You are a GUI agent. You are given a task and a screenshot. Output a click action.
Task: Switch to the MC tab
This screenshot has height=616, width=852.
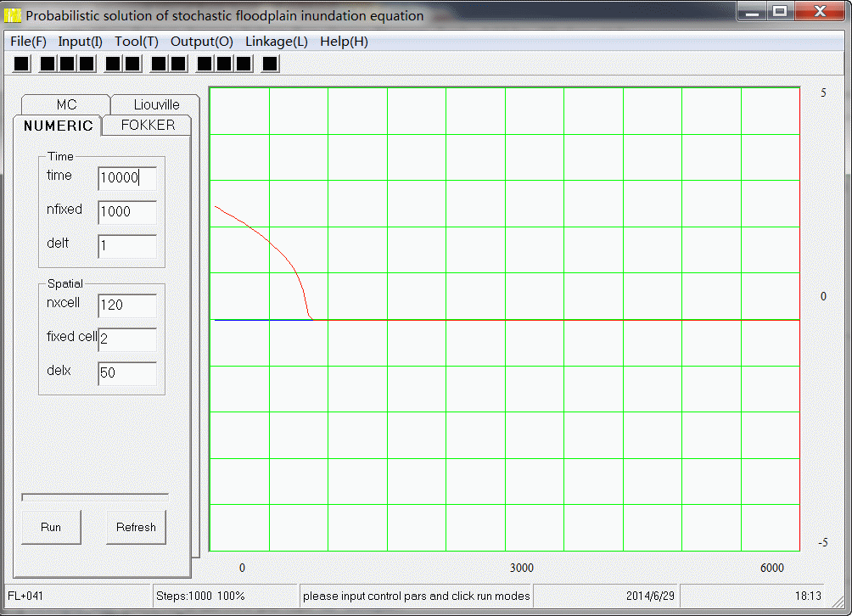pyautogui.click(x=66, y=104)
